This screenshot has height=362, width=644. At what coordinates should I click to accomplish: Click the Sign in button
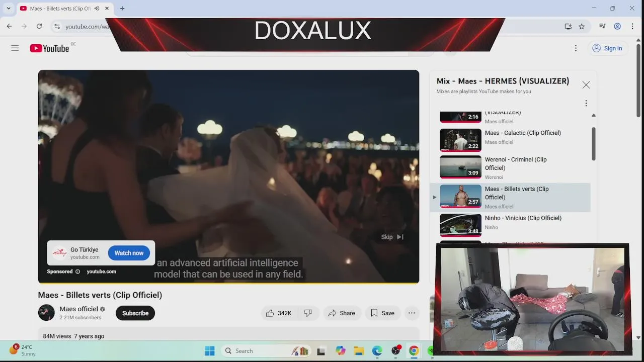607,48
